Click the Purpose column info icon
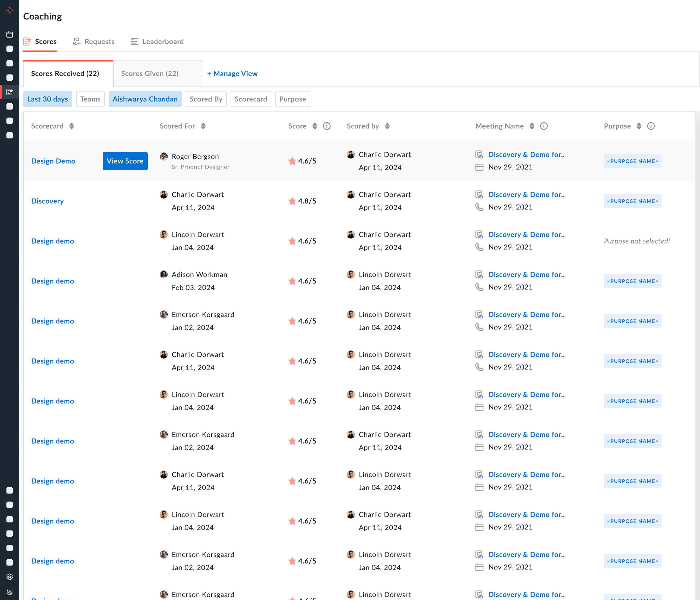 [x=651, y=126]
